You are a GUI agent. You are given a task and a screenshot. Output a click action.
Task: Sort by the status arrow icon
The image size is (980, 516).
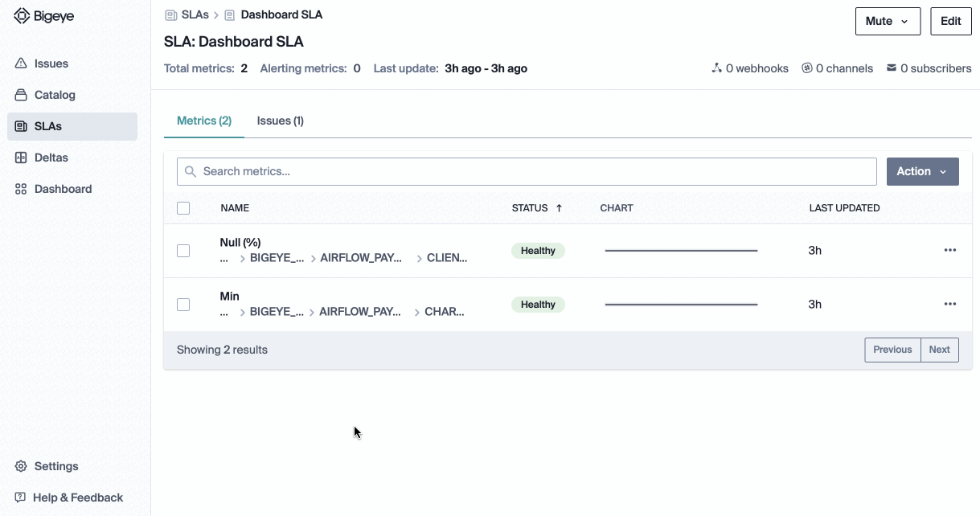pos(559,208)
